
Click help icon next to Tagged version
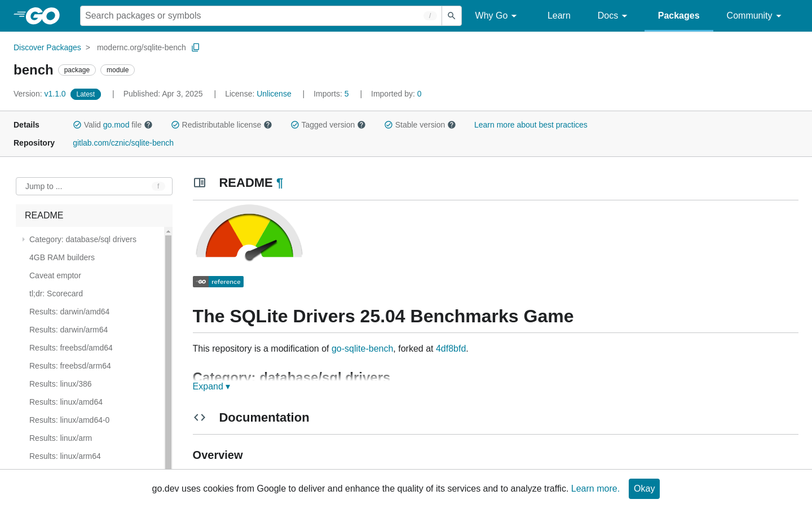pyautogui.click(x=361, y=125)
